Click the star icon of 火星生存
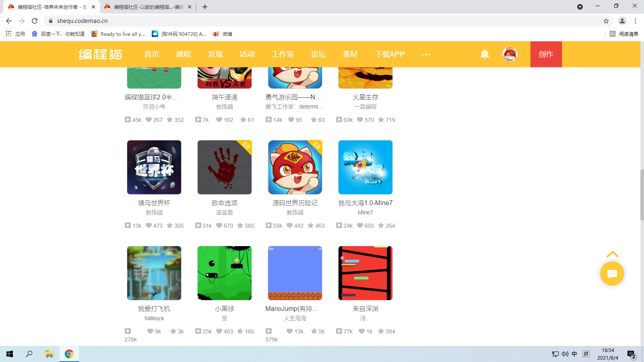The height and width of the screenshot is (362, 644). [381, 119]
